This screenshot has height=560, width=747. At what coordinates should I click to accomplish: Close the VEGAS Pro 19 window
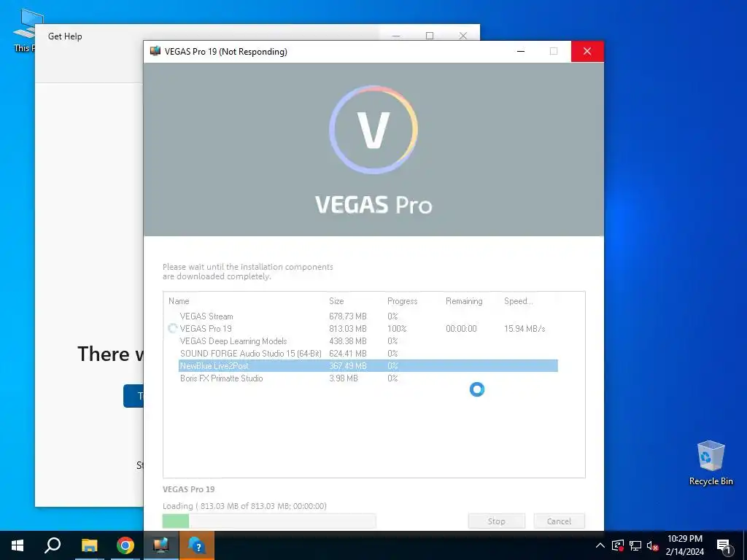pos(587,52)
